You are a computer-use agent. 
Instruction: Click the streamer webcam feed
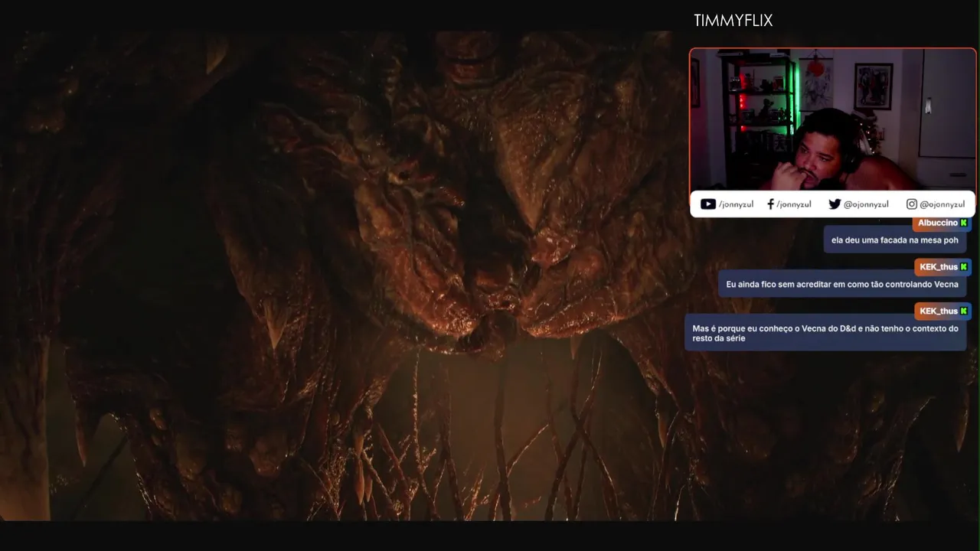click(x=833, y=119)
